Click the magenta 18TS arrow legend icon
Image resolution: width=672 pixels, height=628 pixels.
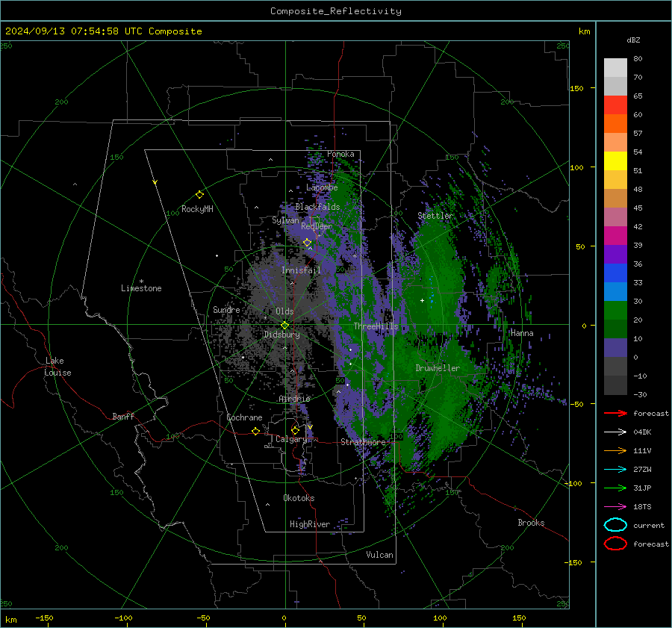point(615,507)
